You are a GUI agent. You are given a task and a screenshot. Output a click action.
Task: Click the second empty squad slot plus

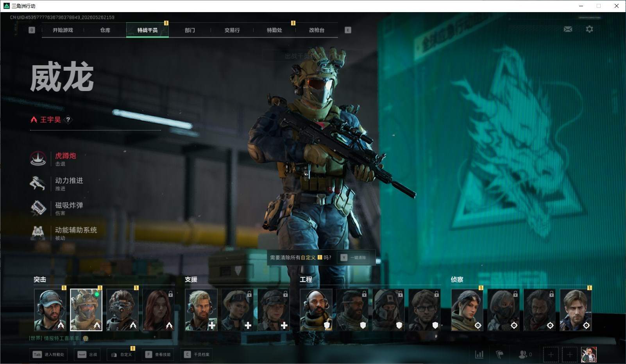(570, 355)
